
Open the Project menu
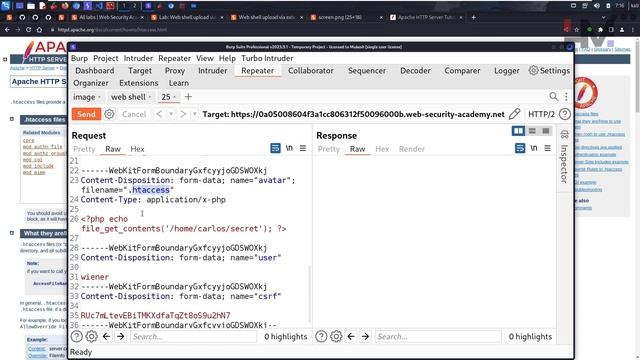(x=106, y=58)
